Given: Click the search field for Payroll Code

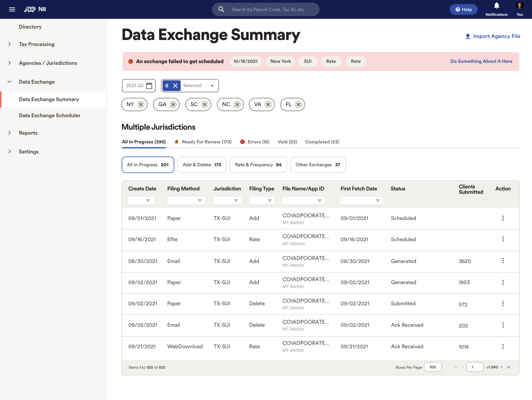Looking at the screenshot, I should pos(268,9).
